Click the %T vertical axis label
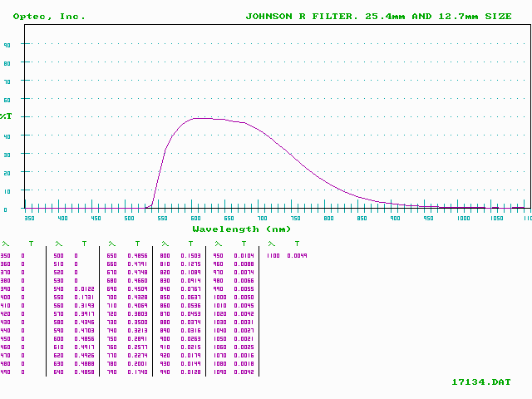Screen dimensions: 532x399 6,116
